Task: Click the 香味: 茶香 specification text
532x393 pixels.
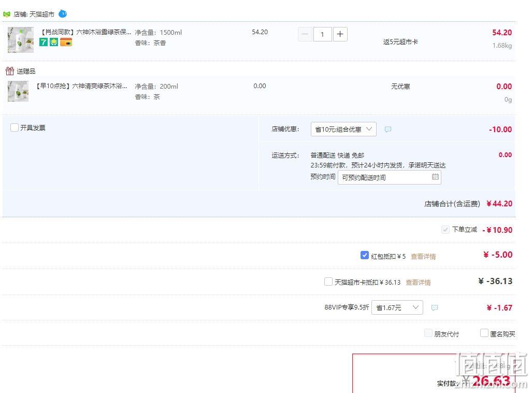Action: tap(150, 43)
